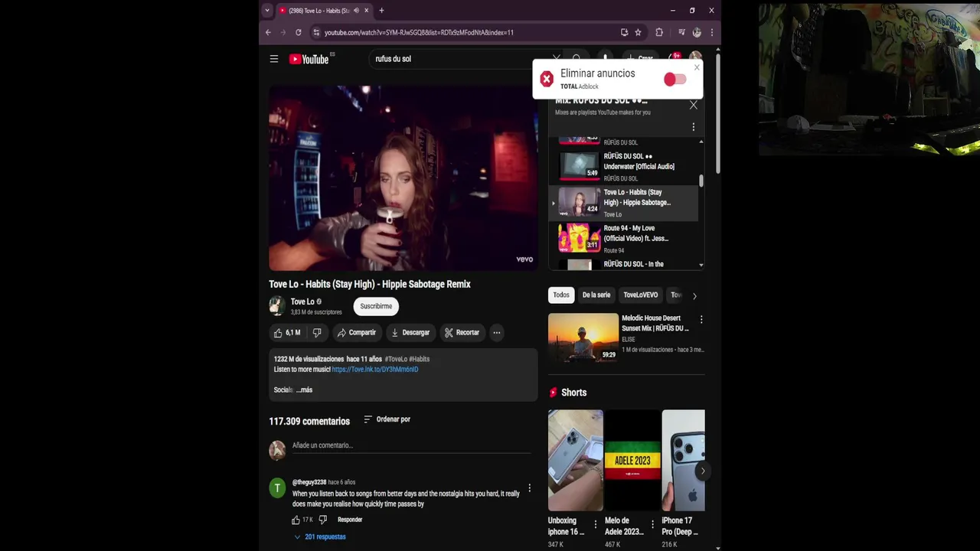Clear the search box text
Viewport: 980px width, 551px height.
(x=557, y=57)
